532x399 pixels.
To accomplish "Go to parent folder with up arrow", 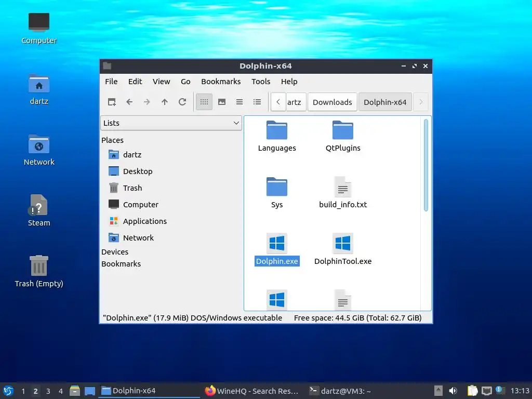I will (165, 102).
